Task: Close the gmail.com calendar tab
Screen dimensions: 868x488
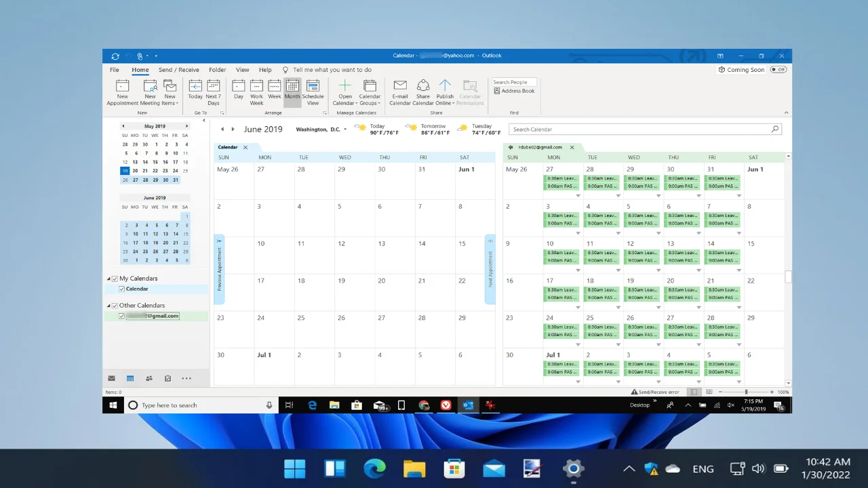Action: (x=572, y=147)
